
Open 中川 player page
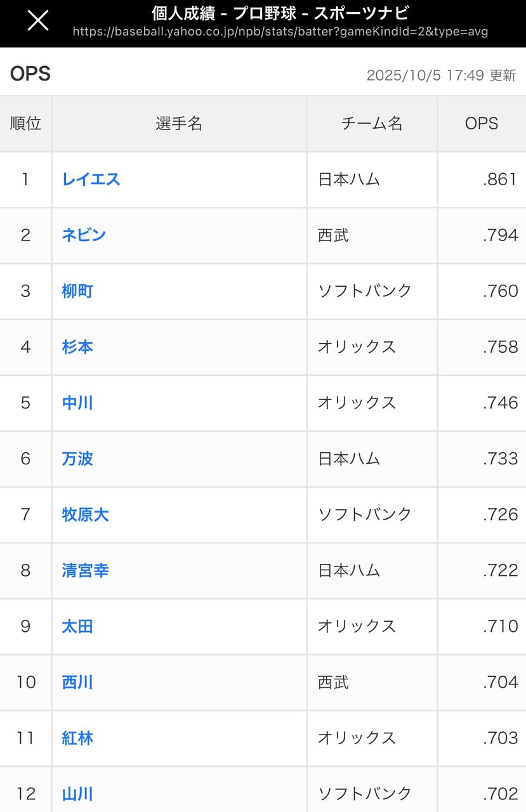click(x=77, y=403)
